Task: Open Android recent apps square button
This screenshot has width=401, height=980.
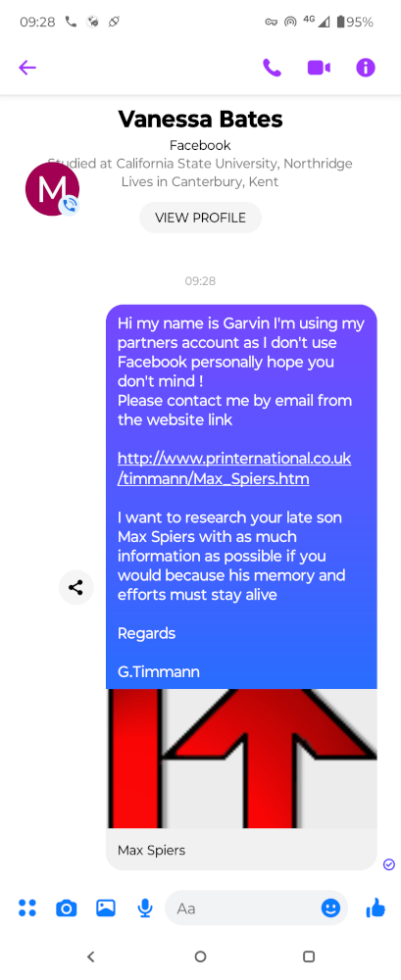Action: (x=309, y=956)
